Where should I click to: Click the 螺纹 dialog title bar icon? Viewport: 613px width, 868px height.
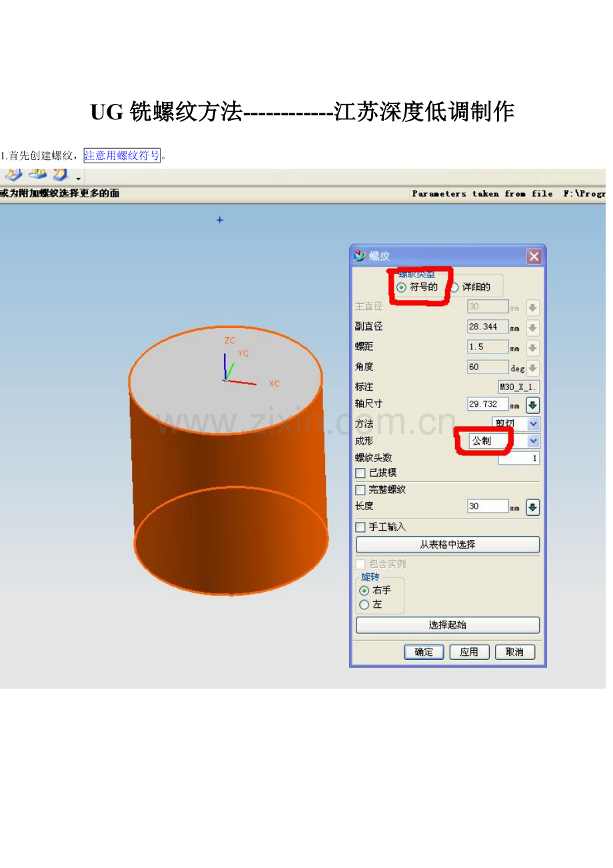358,256
